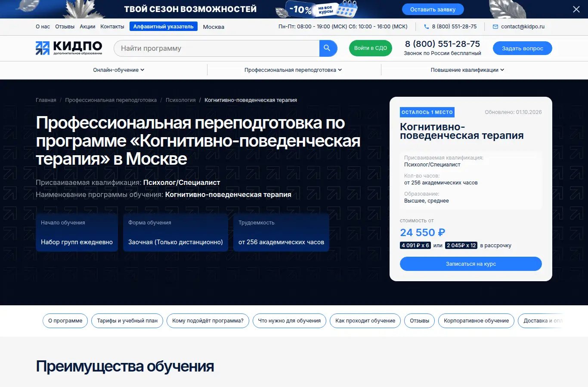Viewport: 588px width, 387px height.
Task: Click the envelope email icon
Action: pos(495,27)
